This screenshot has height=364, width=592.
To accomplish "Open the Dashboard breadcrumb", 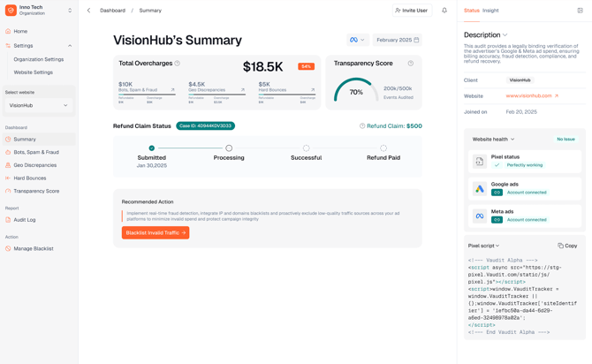I will point(112,11).
